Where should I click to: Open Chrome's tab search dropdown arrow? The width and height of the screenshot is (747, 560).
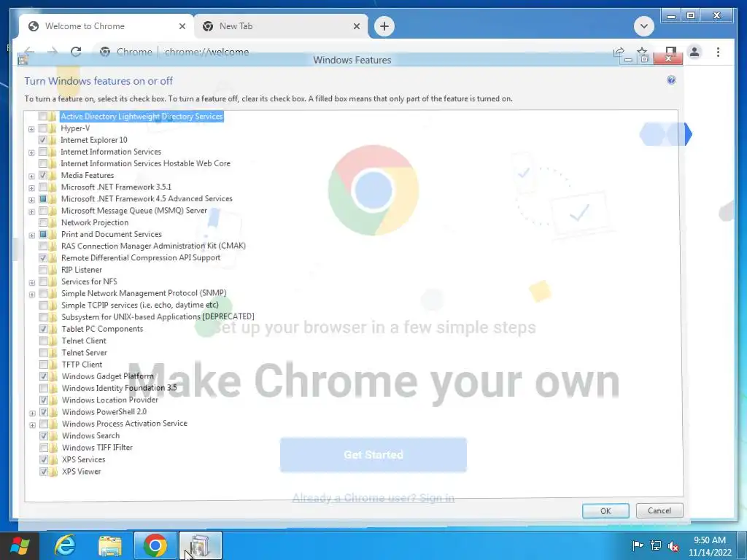[x=643, y=26]
